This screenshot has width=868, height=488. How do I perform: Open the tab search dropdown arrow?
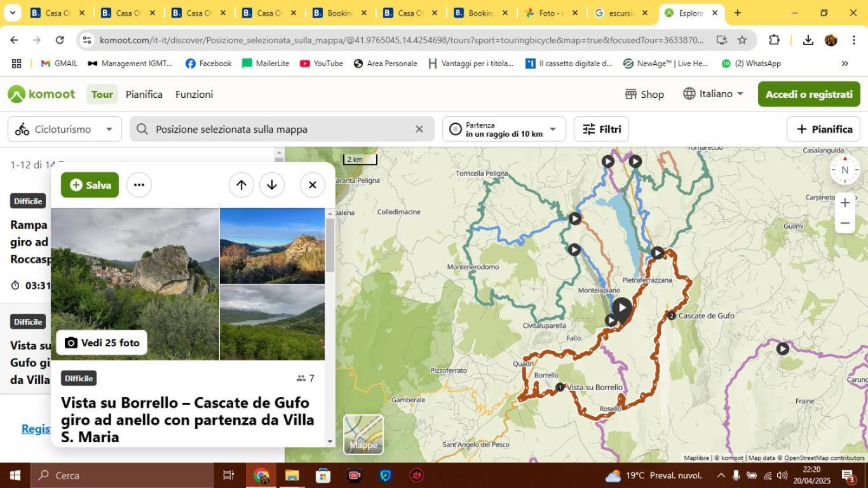click(12, 13)
